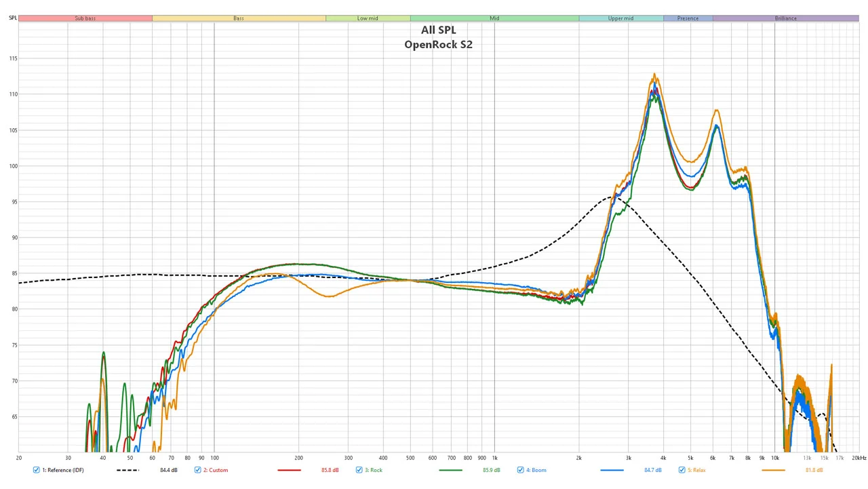
Task: Click the 'All SPL' graph title
Action: pos(439,30)
